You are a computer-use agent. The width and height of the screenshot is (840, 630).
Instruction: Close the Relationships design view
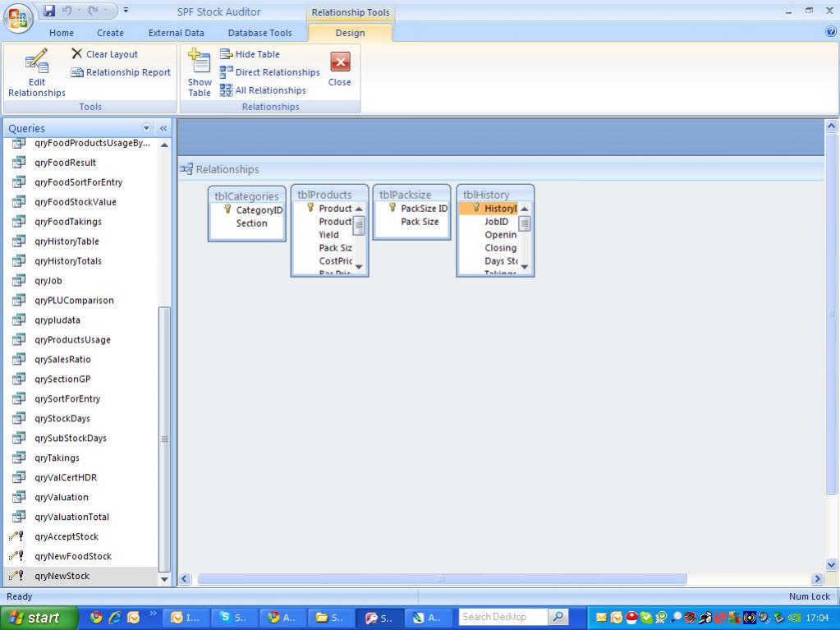pyautogui.click(x=340, y=69)
